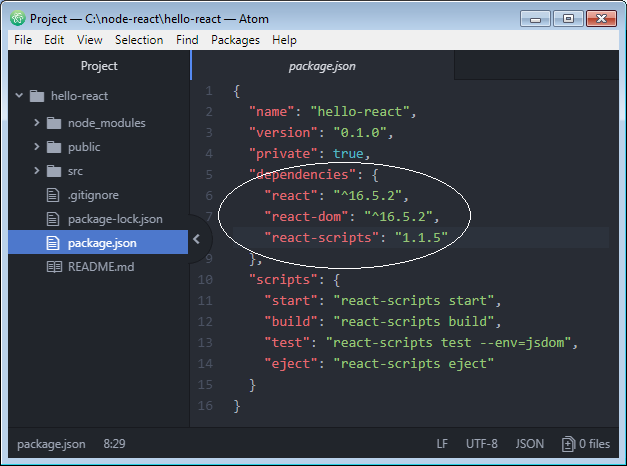This screenshot has height=466, width=627.
Task: Collapse the hello-react project folder
Action: click(x=19, y=96)
